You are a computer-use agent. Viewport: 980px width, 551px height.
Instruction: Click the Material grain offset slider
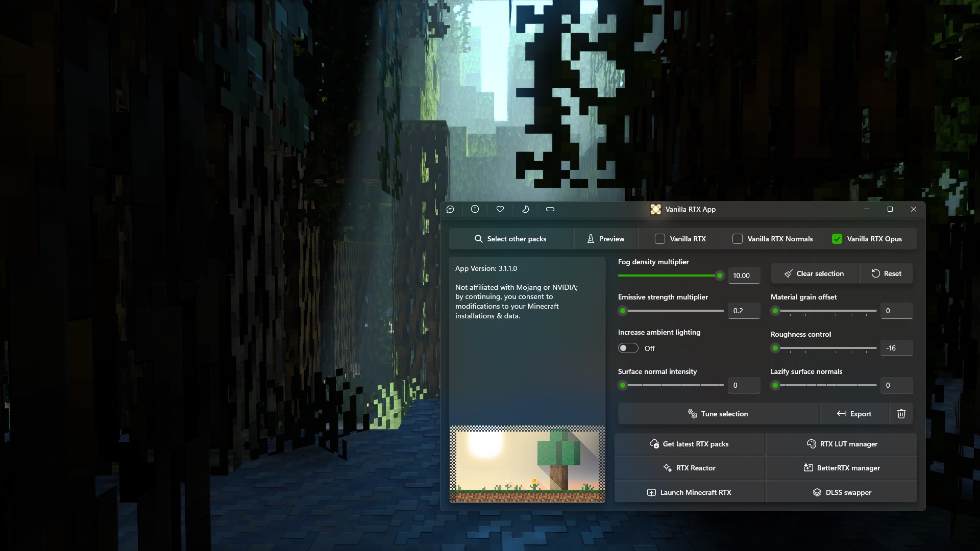tap(824, 311)
